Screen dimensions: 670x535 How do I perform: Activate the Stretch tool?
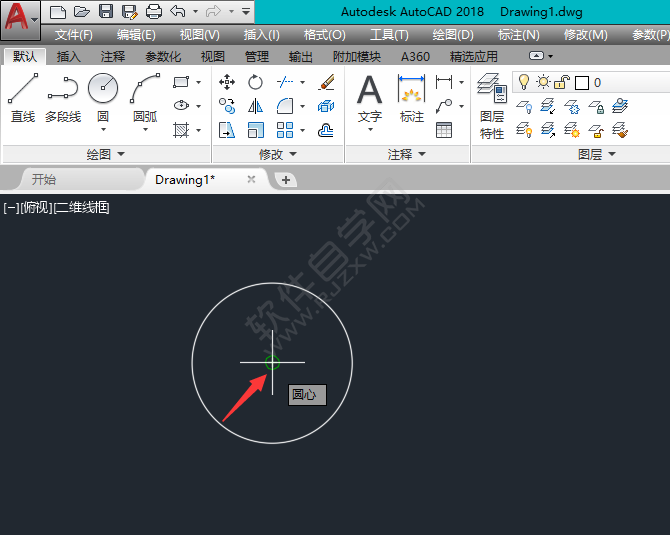click(227, 130)
